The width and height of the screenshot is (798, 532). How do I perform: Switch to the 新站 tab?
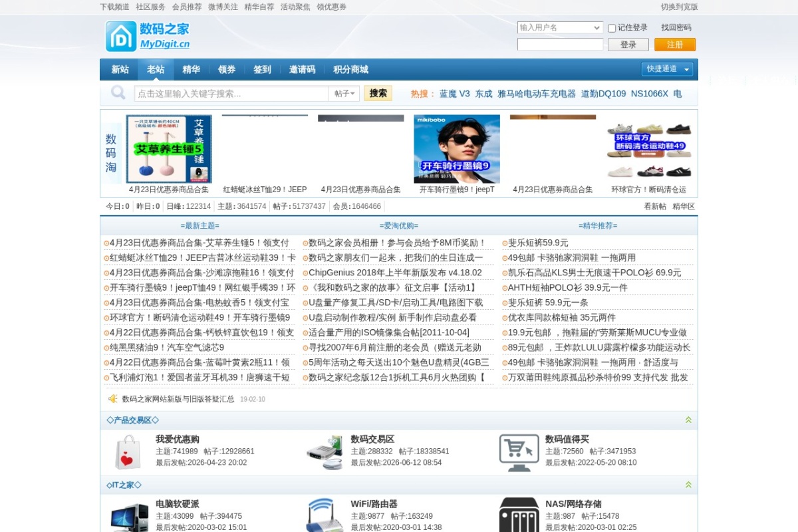pyautogui.click(x=120, y=70)
